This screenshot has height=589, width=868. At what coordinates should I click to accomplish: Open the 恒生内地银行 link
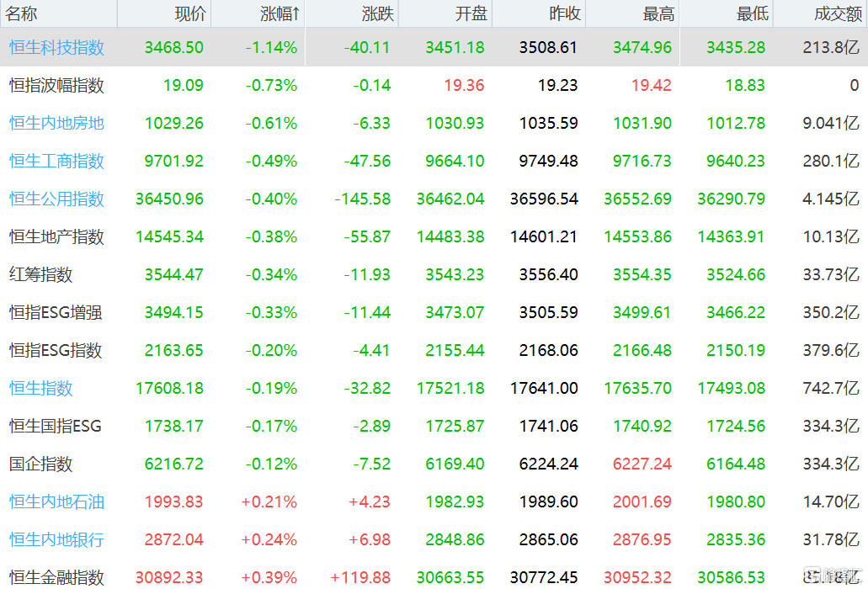57,539
